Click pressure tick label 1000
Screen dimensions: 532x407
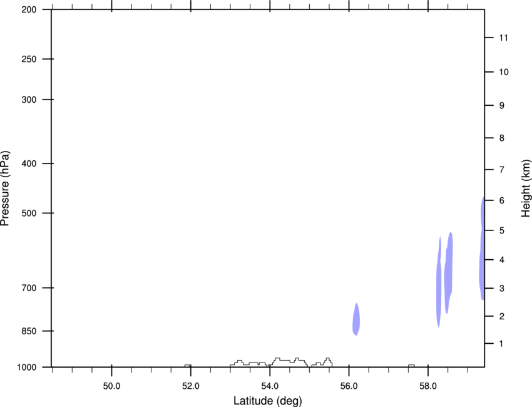click(x=27, y=368)
